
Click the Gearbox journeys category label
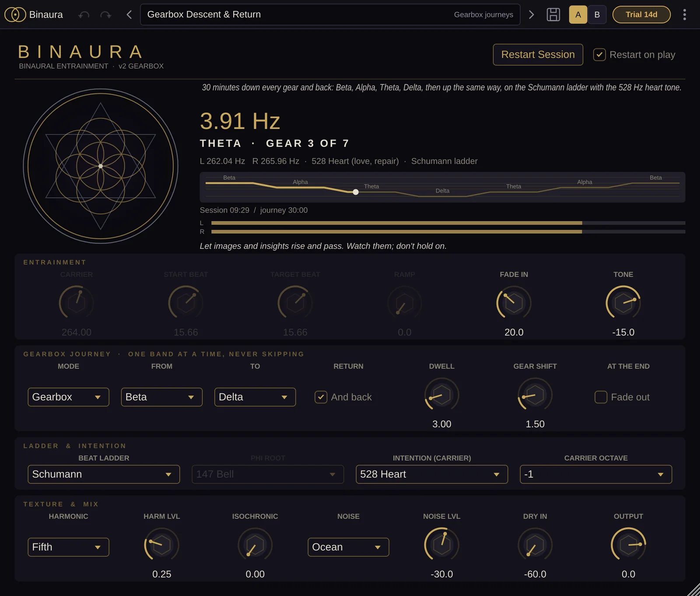(x=483, y=14)
